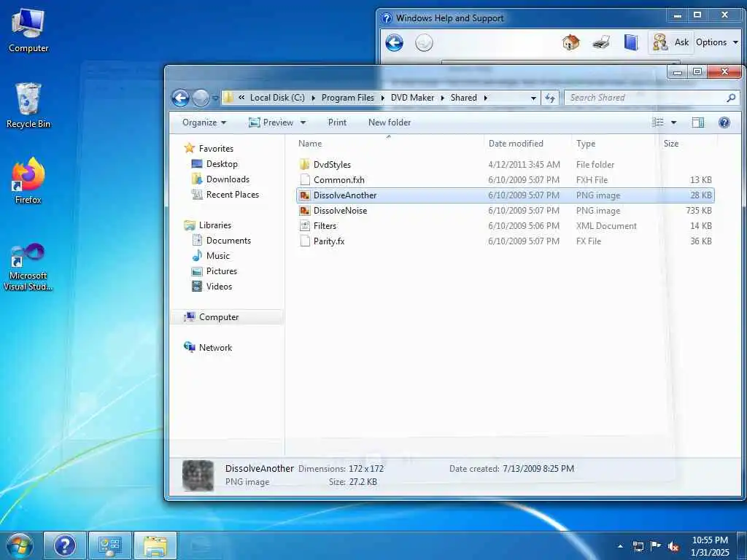
Task: Select the Recycle Bin desktop icon
Action: click(x=28, y=106)
